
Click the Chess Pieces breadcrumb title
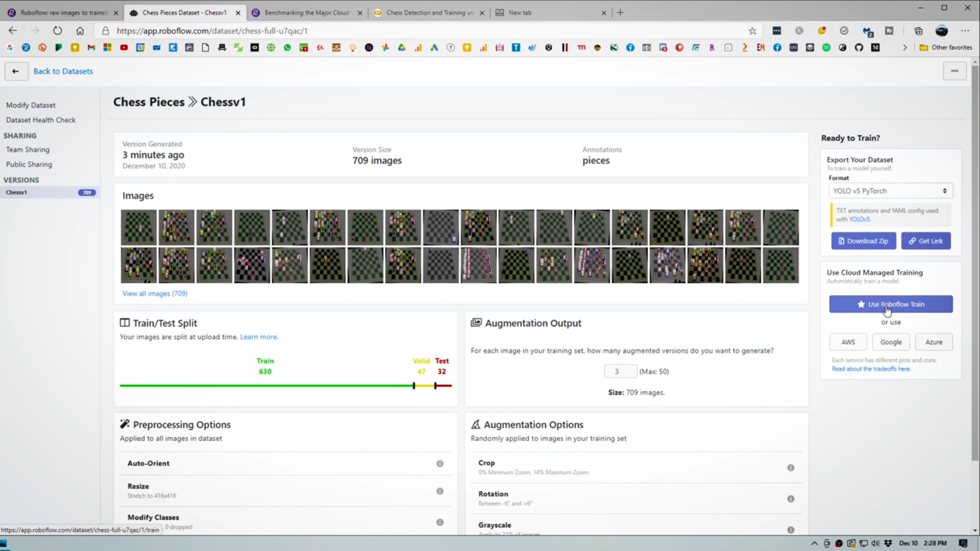pos(149,102)
